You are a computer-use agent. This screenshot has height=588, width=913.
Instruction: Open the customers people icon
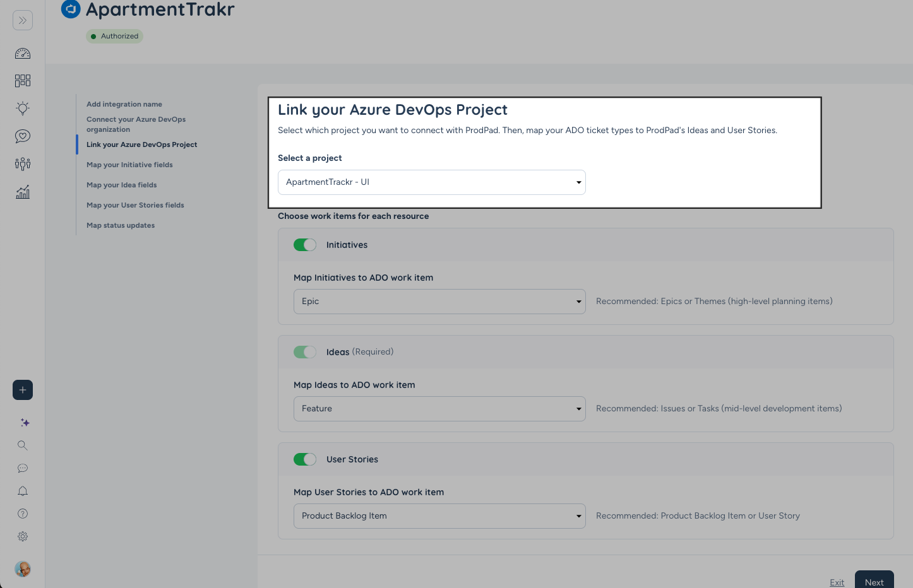[x=23, y=164]
